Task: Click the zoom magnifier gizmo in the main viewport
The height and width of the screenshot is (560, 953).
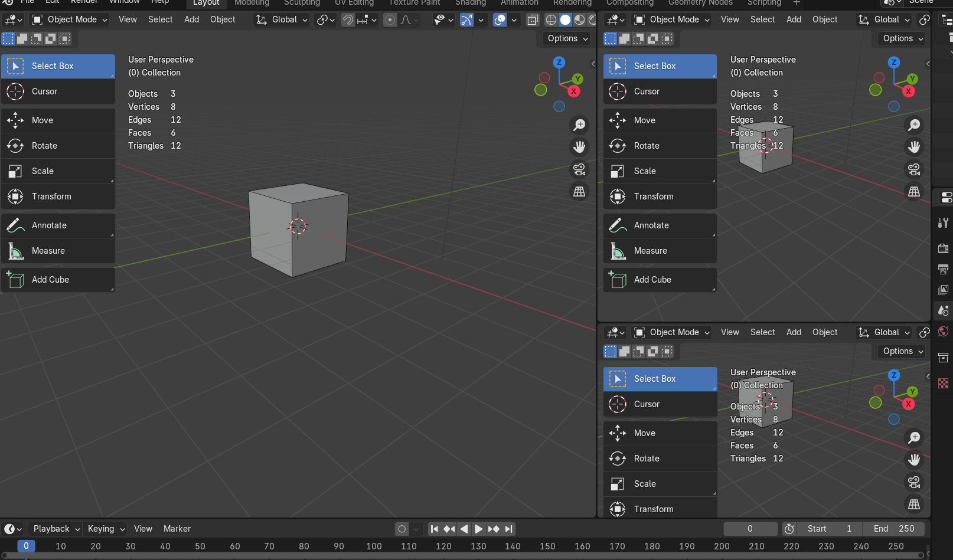Action: coord(579,125)
